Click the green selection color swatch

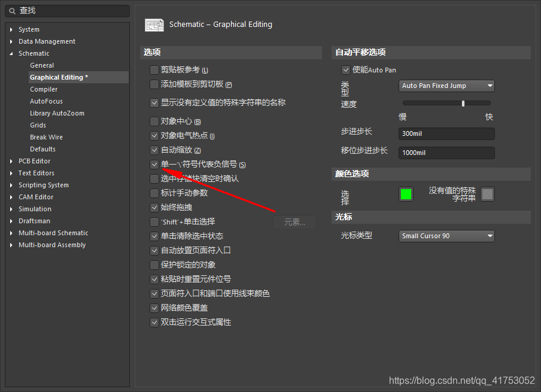point(406,195)
